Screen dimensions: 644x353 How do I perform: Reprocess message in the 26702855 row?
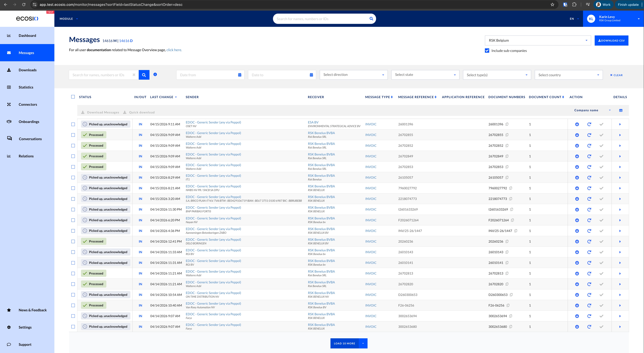589,135
